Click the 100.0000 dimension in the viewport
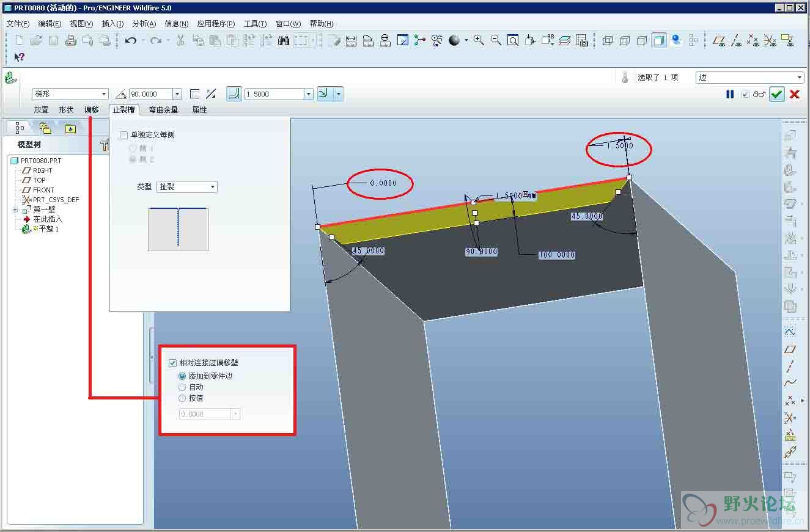Image resolution: width=810 pixels, height=532 pixels. coord(557,255)
